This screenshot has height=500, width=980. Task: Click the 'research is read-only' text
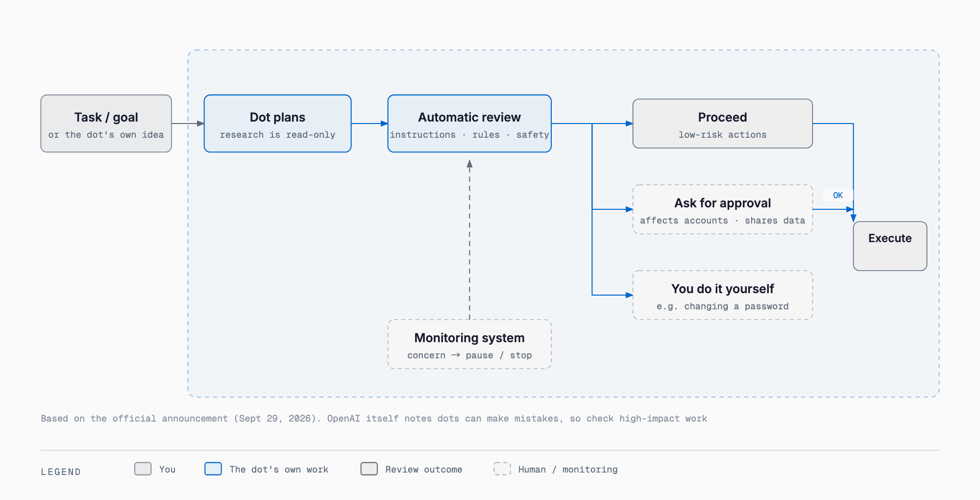coord(277,135)
